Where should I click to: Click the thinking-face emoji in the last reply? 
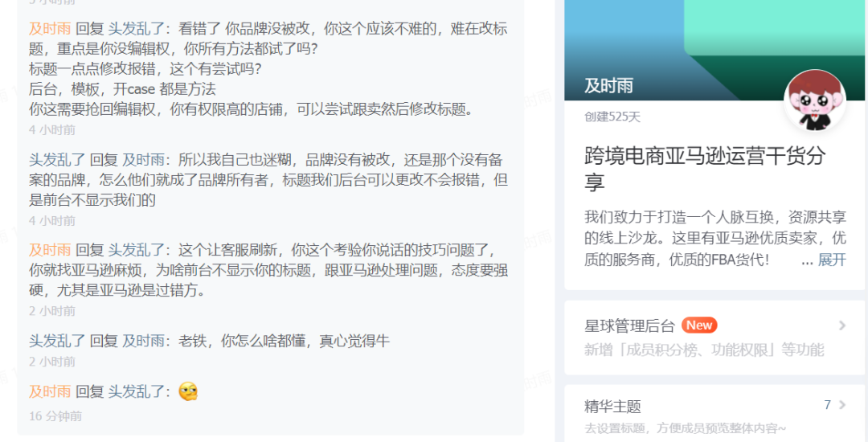coord(188,391)
